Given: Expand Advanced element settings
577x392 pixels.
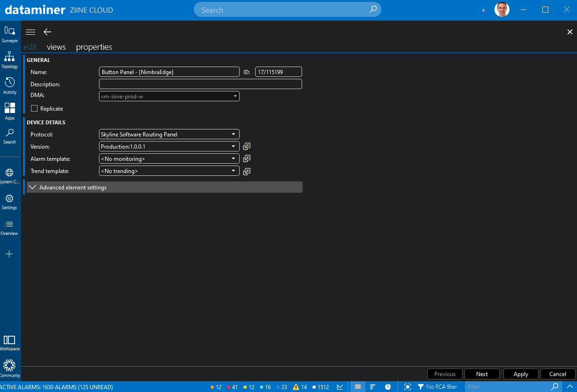Looking at the screenshot, I should 165,187.
